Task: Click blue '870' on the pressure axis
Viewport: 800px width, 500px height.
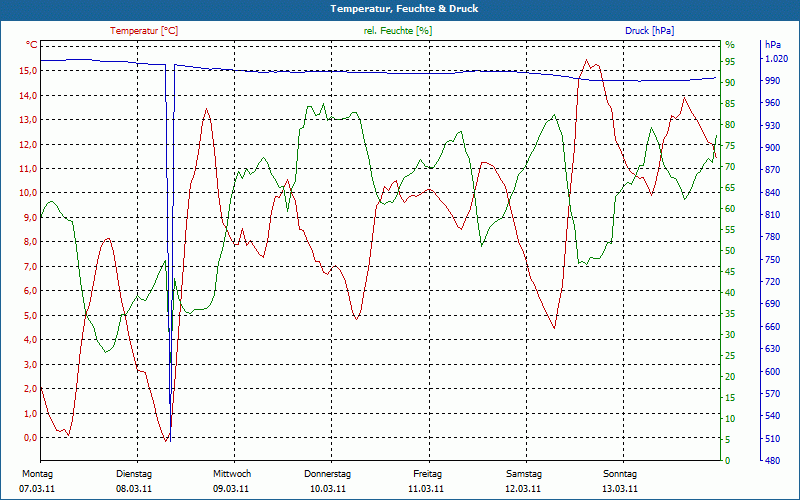Action: [773, 170]
